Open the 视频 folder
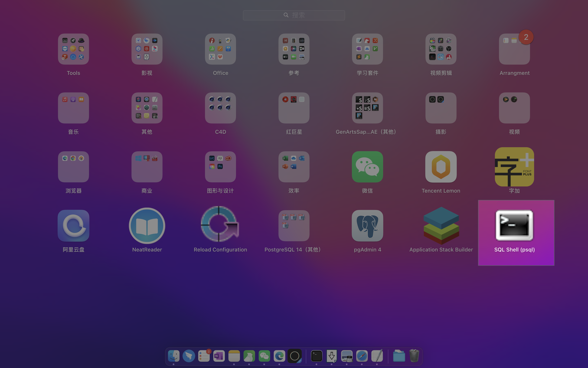The height and width of the screenshot is (368, 588). (x=514, y=108)
